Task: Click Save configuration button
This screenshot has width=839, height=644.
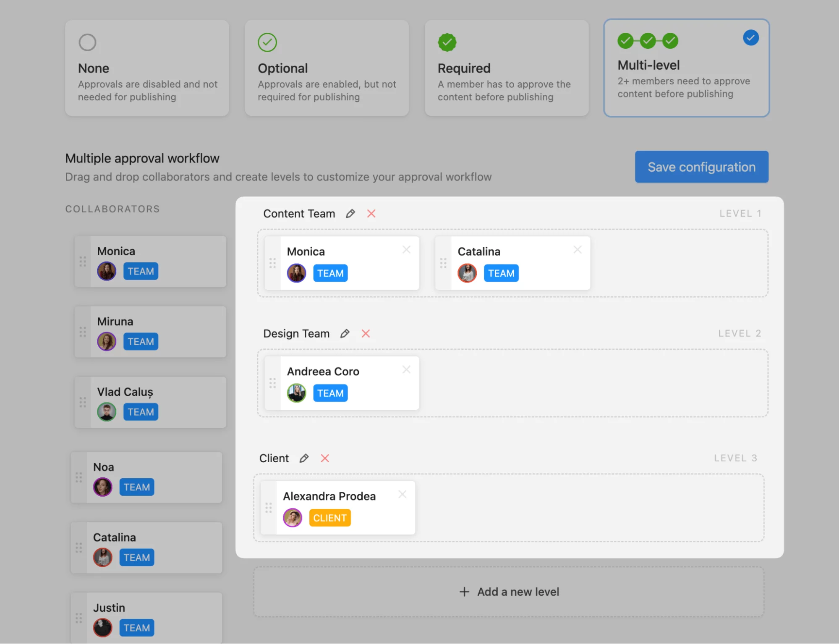Action: [702, 166]
